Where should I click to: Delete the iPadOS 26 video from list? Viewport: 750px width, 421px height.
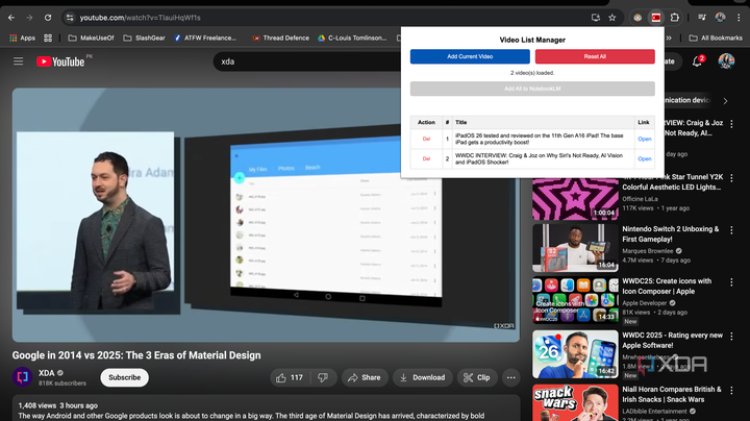pyautogui.click(x=426, y=139)
